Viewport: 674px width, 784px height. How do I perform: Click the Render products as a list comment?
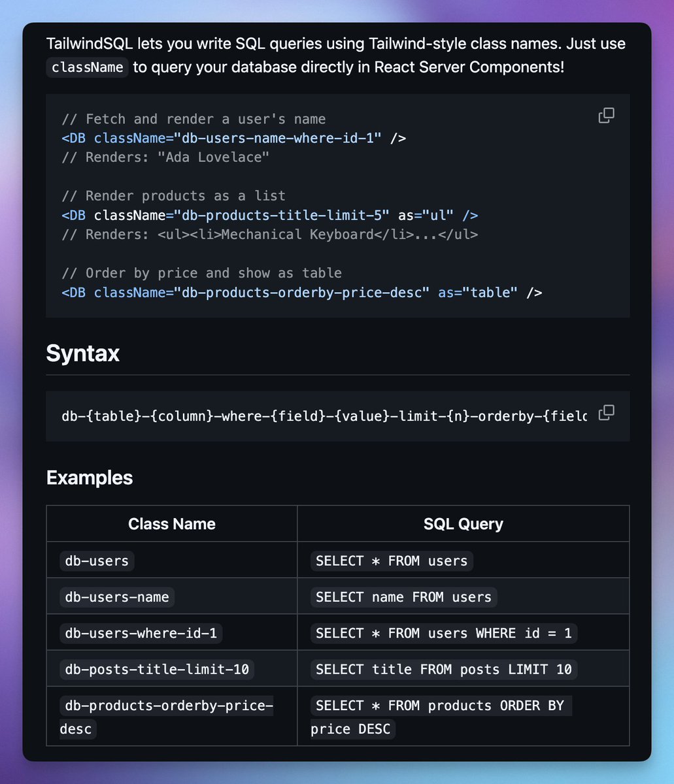[173, 195]
